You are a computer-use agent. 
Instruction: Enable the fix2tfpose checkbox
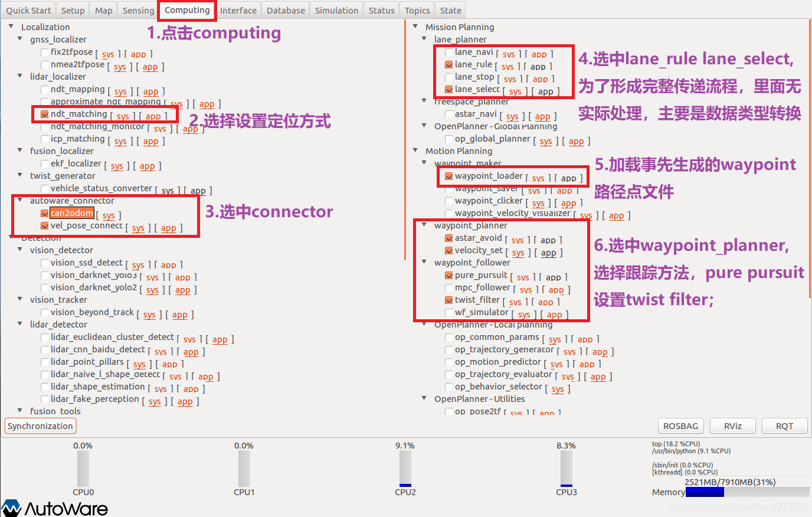pyautogui.click(x=45, y=53)
